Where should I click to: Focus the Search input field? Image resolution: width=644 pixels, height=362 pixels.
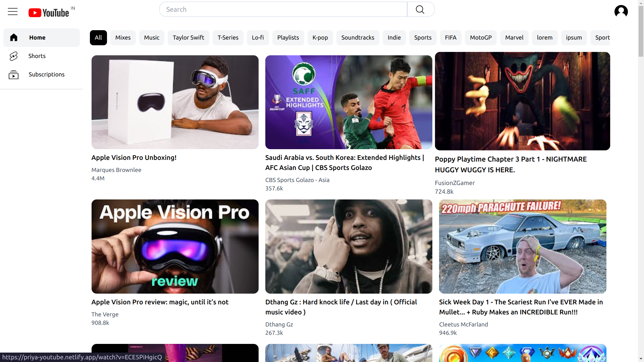[283, 9]
